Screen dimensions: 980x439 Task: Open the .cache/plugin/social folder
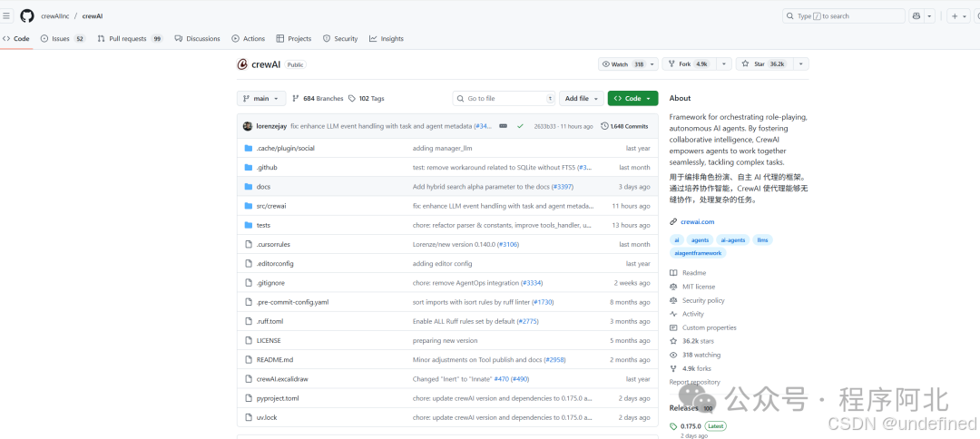pos(285,149)
